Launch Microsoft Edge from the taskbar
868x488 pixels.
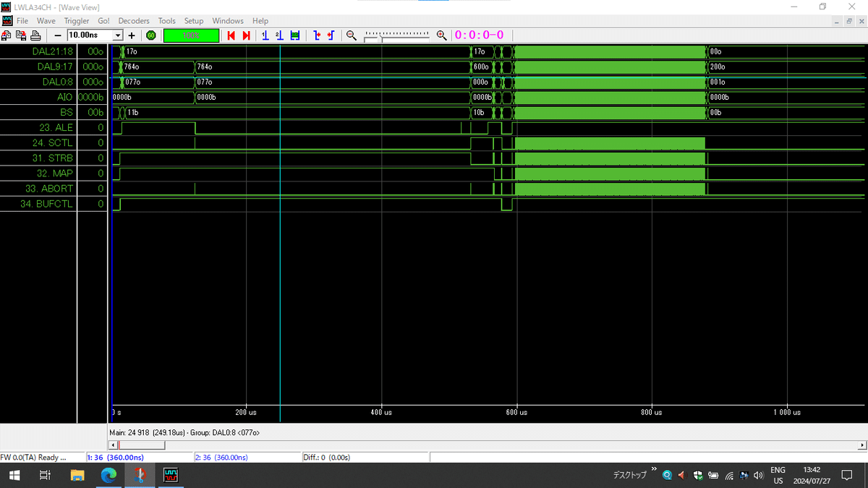point(109,475)
